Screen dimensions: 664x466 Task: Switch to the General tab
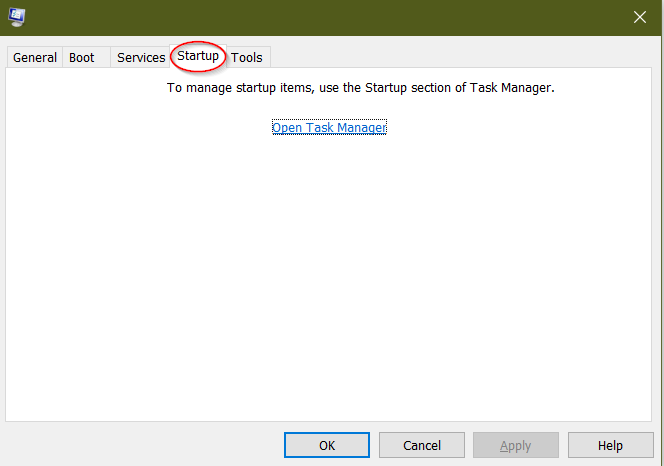tap(35, 57)
